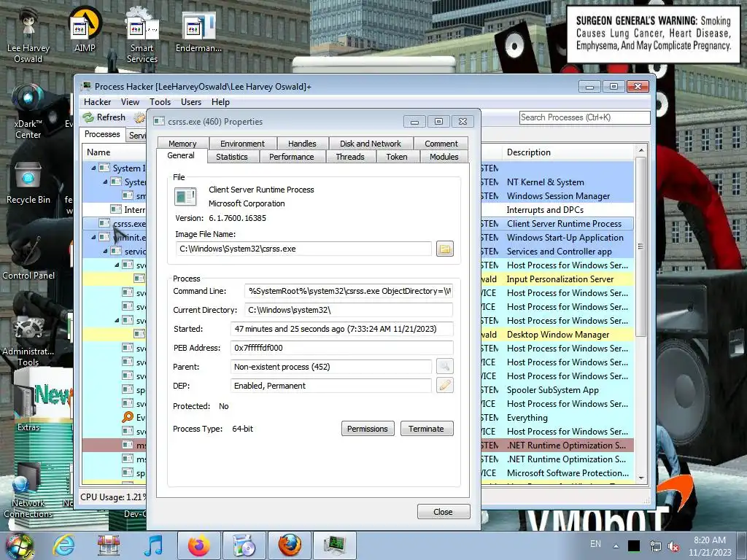Open the AIMP desktop shortcut
Image resolution: width=747 pixels, height=560 pixels.
point(85,31)
